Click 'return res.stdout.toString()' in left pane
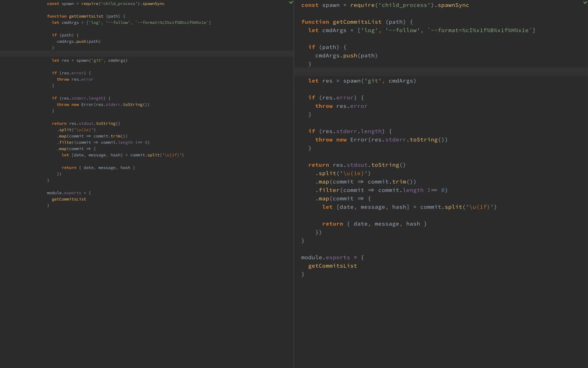The image size is (588, 368). 86,123
